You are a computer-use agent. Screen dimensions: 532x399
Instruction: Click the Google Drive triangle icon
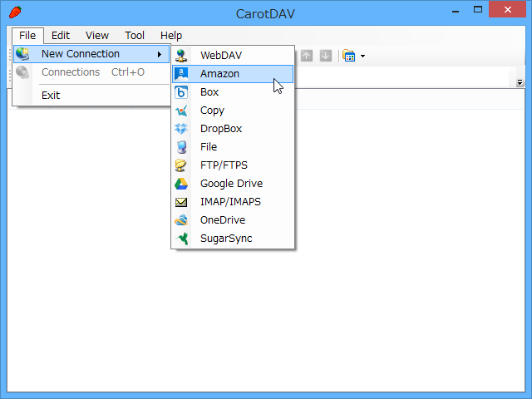(181, 184)
